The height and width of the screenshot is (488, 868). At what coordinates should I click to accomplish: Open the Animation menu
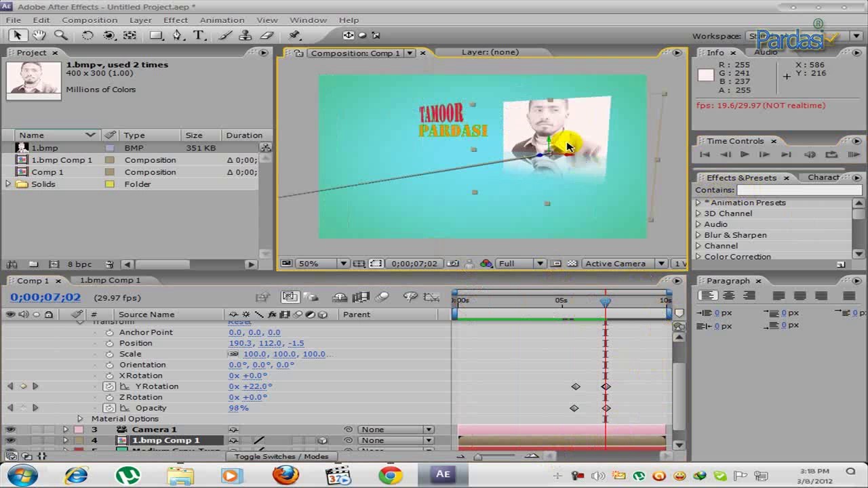(222, 20)
